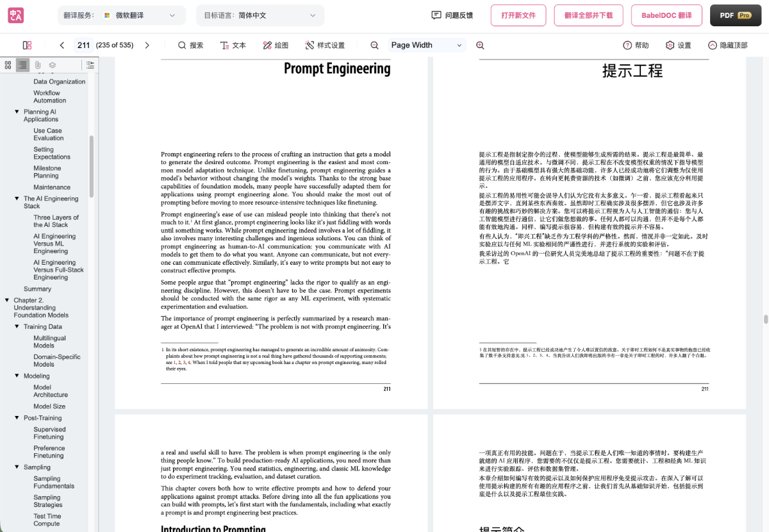
Task: Select the 绘图 drawing tool
Action: [x=276, y=45]
